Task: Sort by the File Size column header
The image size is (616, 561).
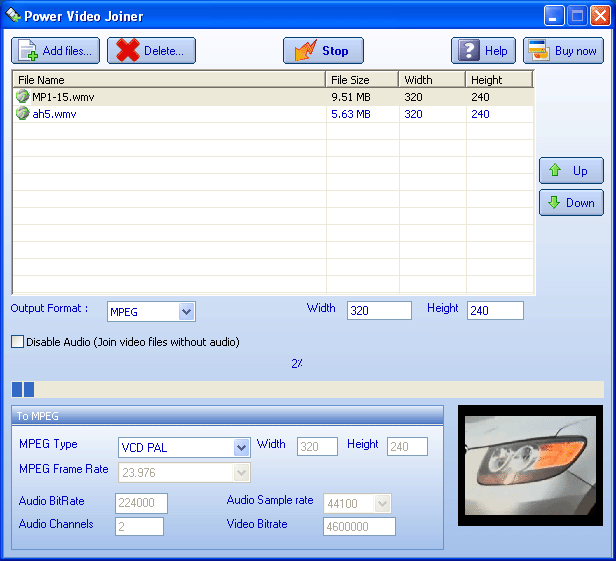Action: tap(362, 79)
